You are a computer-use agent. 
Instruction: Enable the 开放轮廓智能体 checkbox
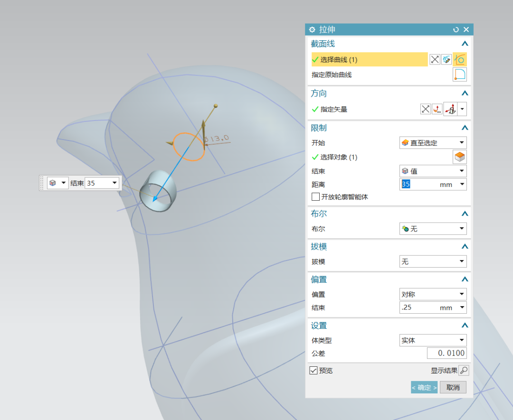coord(315,197)
